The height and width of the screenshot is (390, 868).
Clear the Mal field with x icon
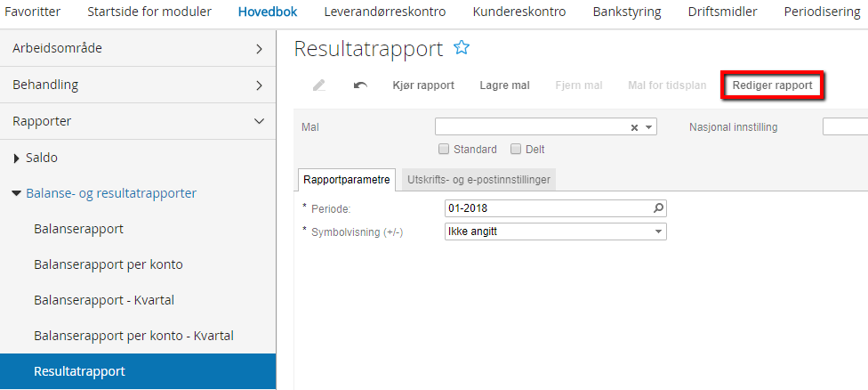point(634,127)
